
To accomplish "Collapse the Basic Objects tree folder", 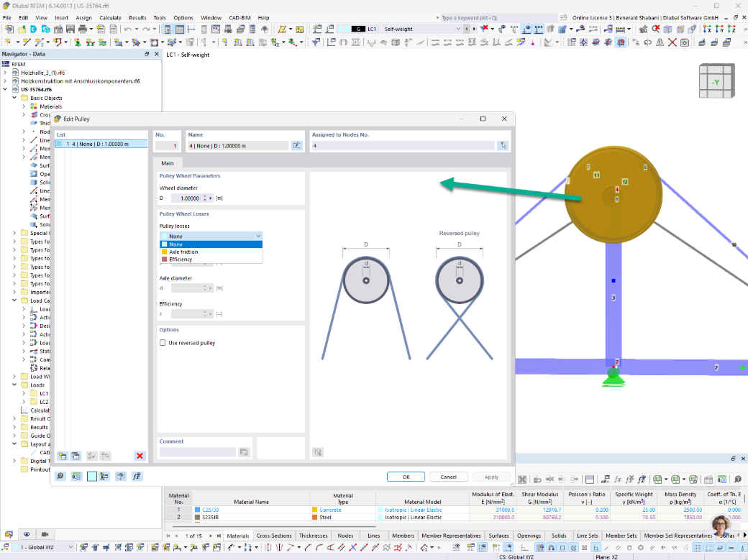I will [x=14, y=98].
